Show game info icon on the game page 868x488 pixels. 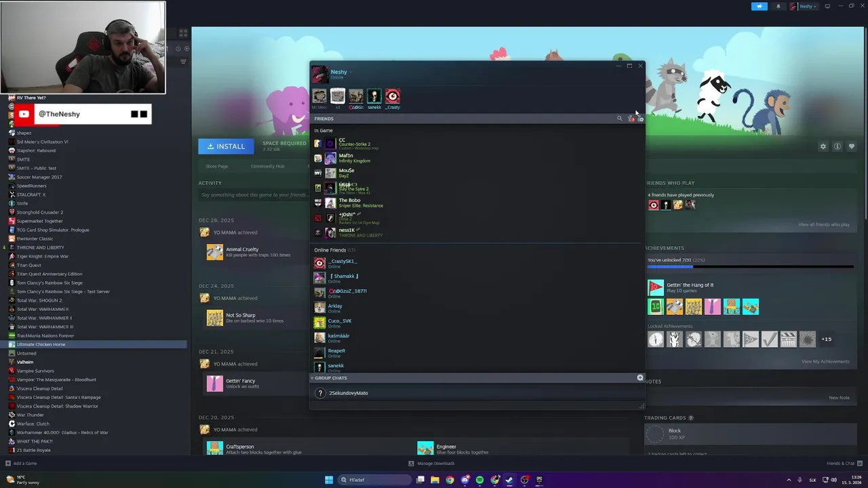tap(837, 146)
